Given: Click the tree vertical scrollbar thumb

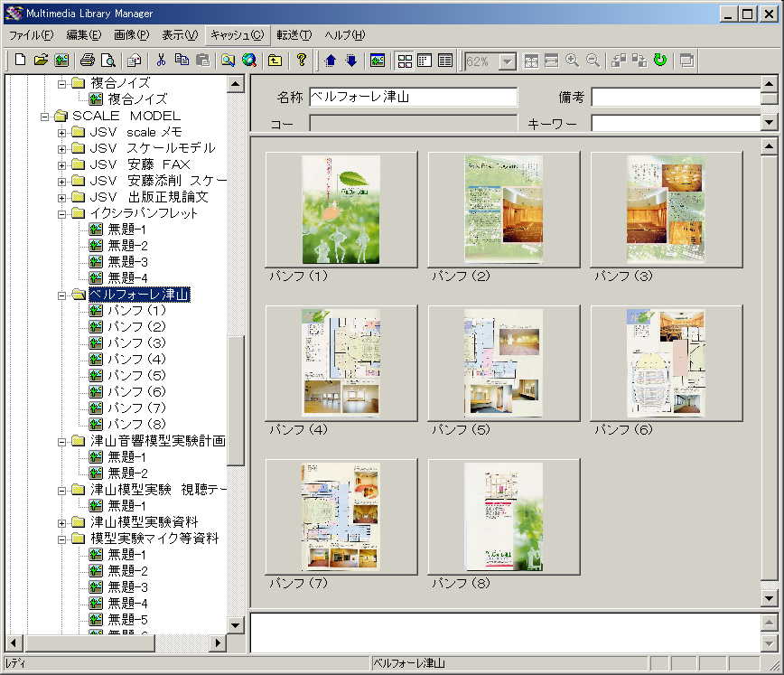Looking at the screenshot, I should [x=235, y=401].
